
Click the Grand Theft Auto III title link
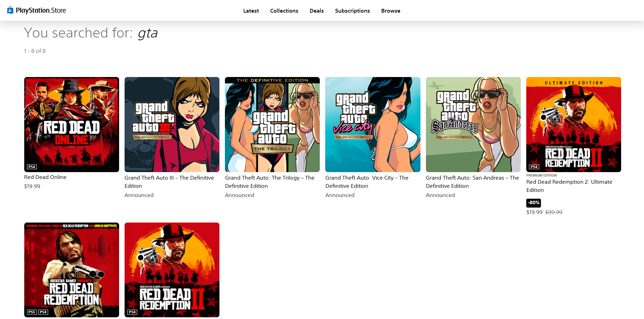(x=169, y=182)
